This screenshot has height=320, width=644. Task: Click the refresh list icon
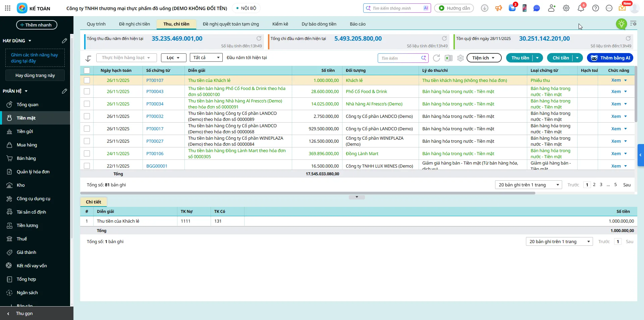pyautogui.click(x=436, y=58)
